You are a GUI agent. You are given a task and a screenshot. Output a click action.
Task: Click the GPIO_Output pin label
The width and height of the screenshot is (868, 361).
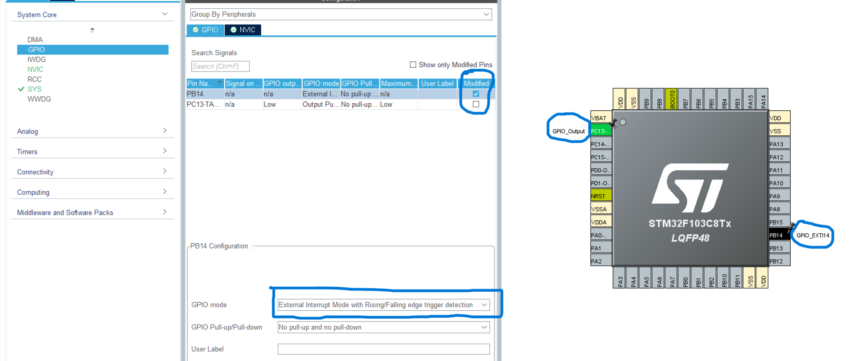(x=568, y=131)
